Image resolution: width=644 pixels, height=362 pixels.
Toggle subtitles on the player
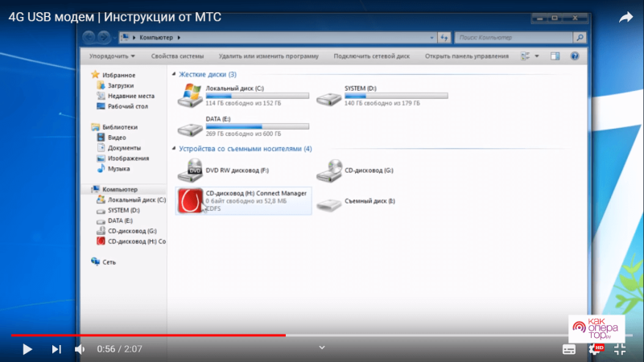click(x=569, y=349)
